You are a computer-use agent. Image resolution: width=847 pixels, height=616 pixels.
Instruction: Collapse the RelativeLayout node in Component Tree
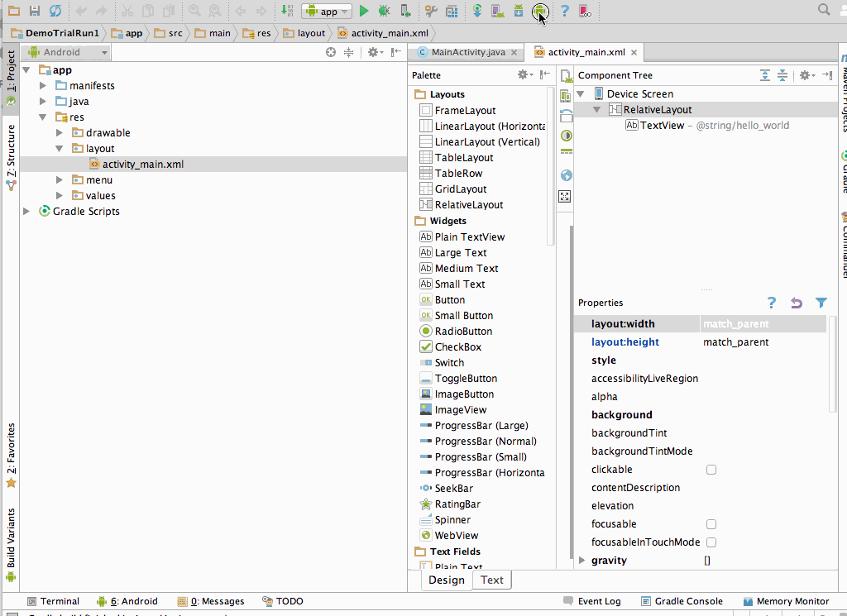597,110
